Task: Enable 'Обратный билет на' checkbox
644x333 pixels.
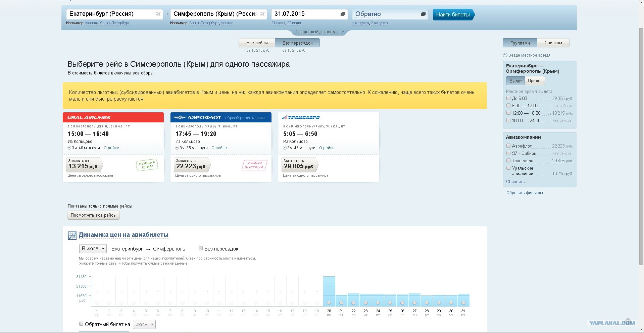Action: (x=81, y=324)
